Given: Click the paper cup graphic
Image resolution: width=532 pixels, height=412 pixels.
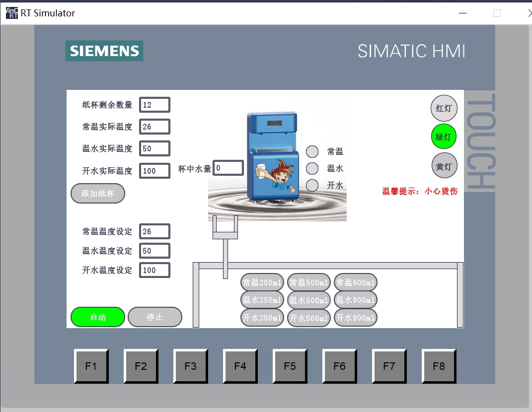Looking at the screenshot, I should [x=226, y=227].
